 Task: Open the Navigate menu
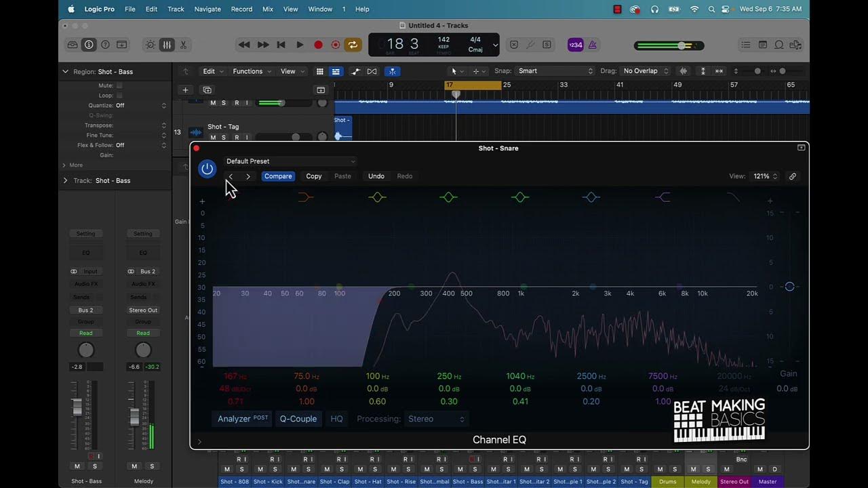208,9
